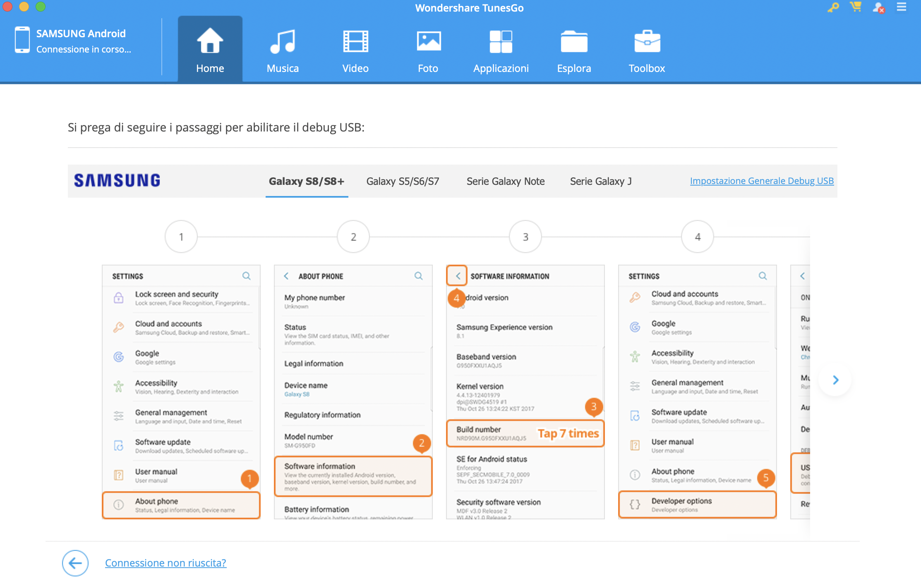This screenshot has height=588, width=921.
Task: Click the SAMSUNG Android phone icon
Action: point(22,40)
